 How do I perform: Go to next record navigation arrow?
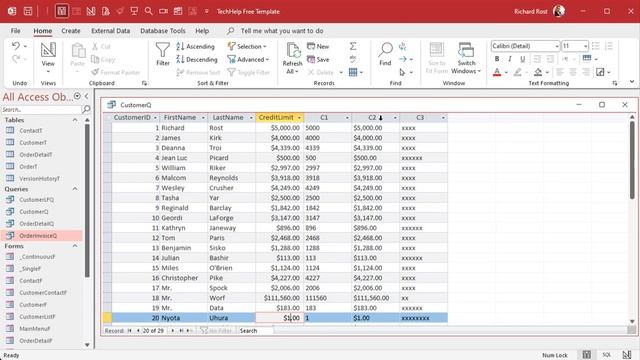pyautogui.click(x=172, y=331)
